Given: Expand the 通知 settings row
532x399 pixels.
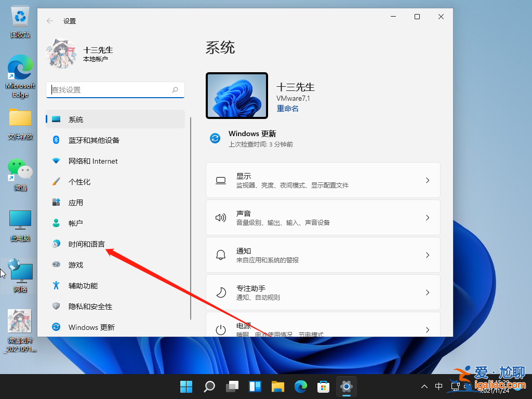Looking at the screenshot, I should tap(323, 255).
